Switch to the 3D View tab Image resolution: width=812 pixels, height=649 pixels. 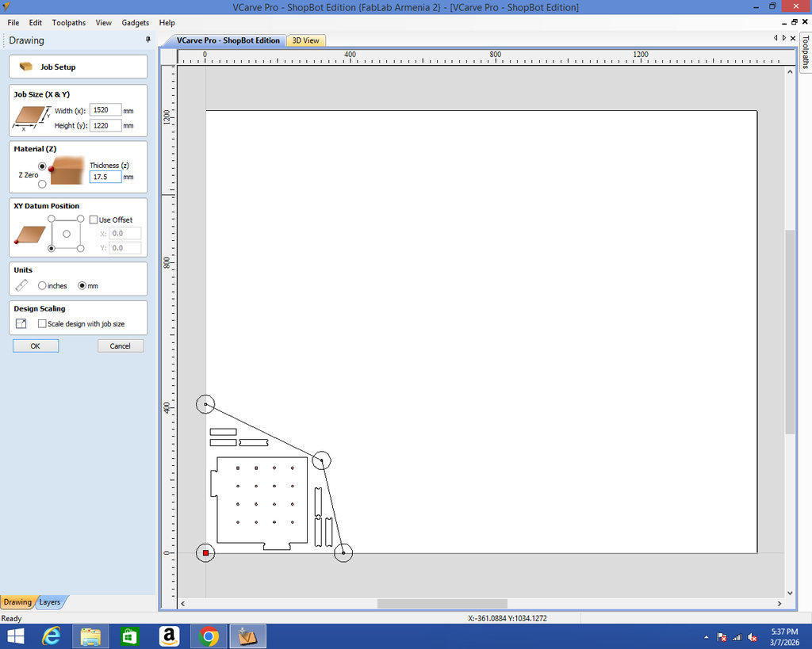[305, 40]
